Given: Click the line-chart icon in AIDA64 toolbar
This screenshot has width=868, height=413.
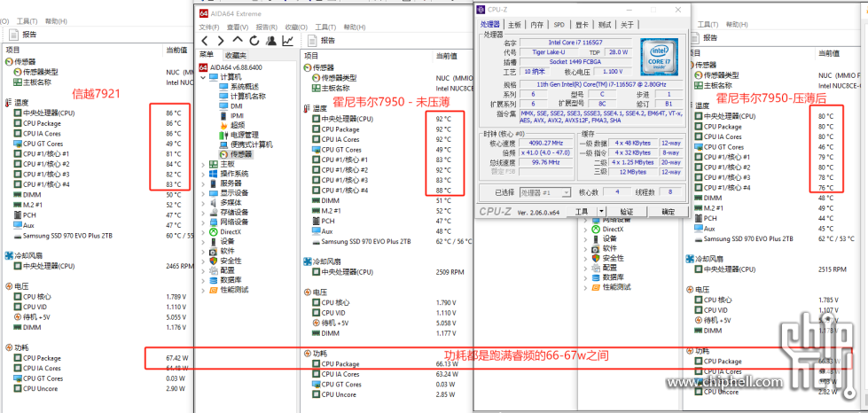Looking at the screenshot, I should [288, 41].
